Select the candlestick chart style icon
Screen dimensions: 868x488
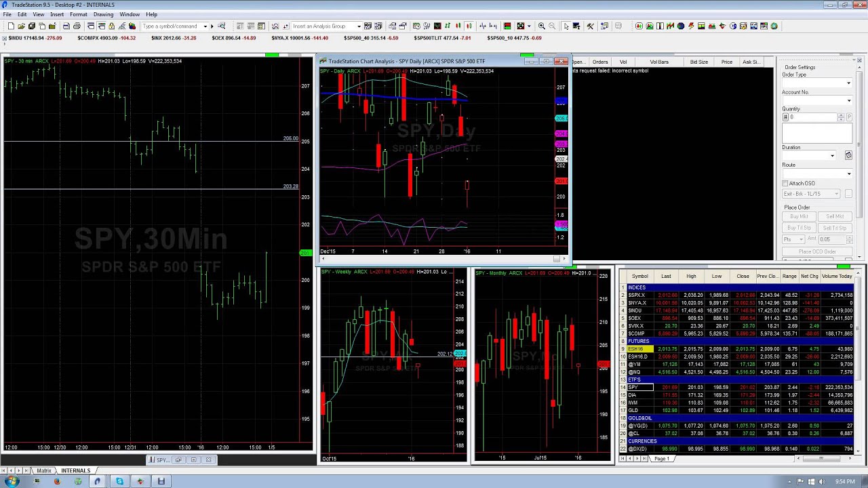point(458,26)
